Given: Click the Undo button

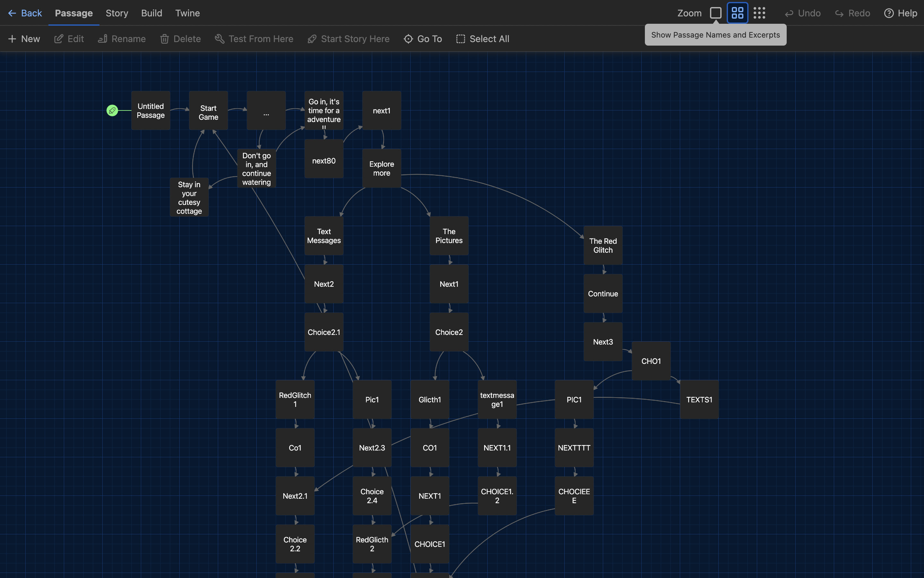Looking at the screenshot, I should [803, 13].
